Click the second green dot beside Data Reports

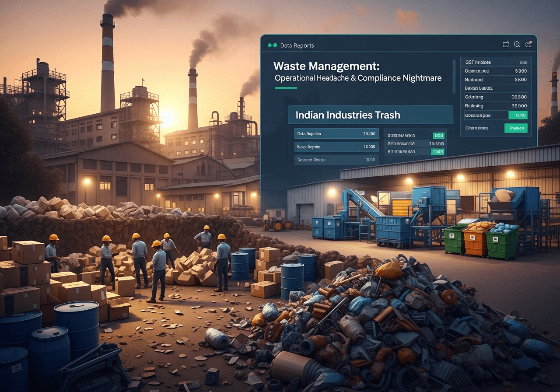(275, 45)
